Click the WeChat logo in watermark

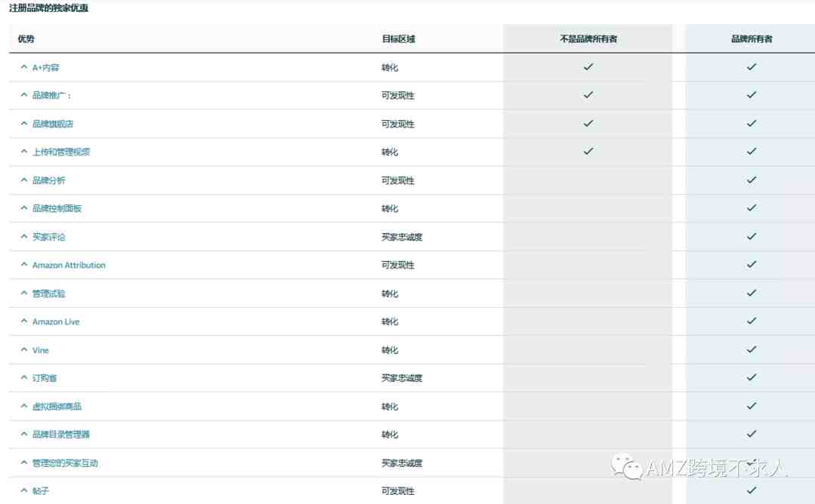pos(627,466)
